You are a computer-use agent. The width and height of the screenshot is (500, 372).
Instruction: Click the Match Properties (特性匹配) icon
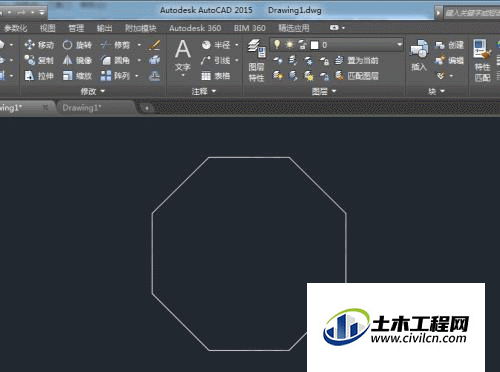pos(482,60)
